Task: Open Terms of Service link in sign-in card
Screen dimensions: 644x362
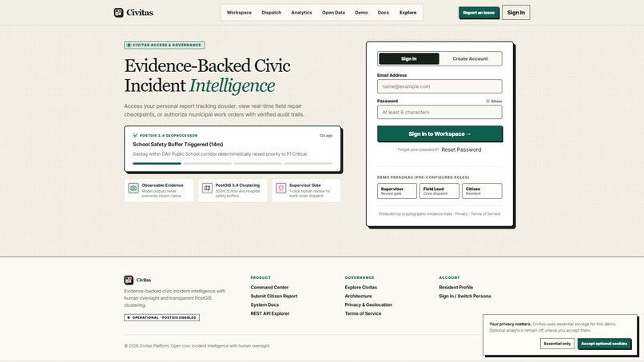Action: tap(486, 213)
